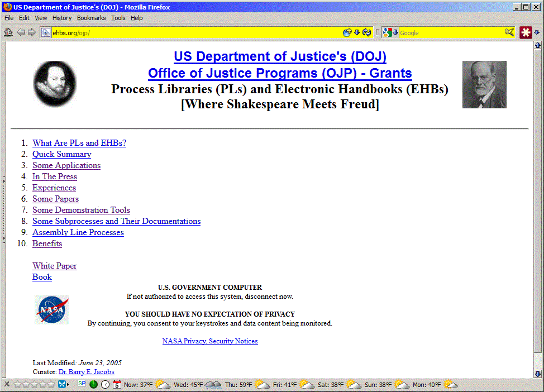Image resolution: width=544 pixels, height=392 pixels.
Task: Click the first rating star in the status bar
Action: pos(17,384)
